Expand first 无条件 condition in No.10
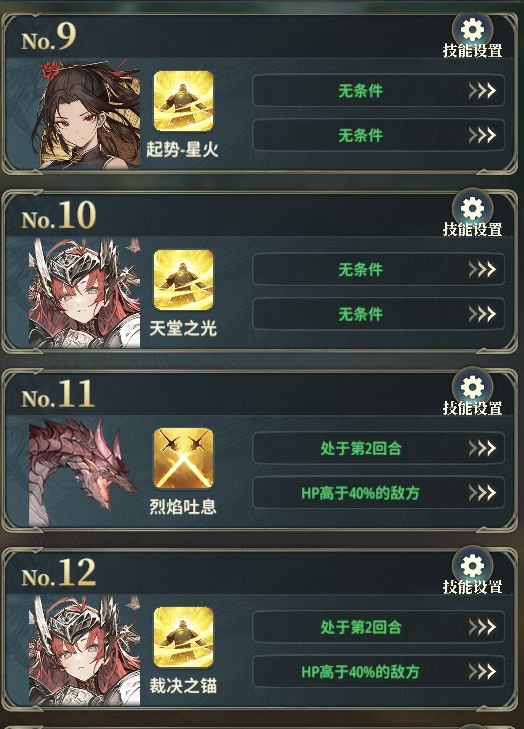The image size is (524, 729). point(378,269)
